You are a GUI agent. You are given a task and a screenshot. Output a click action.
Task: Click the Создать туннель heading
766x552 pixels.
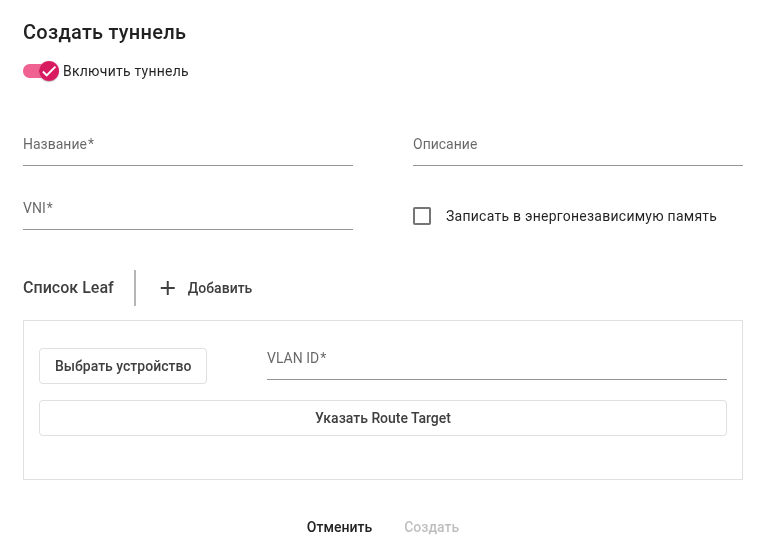[x=105, y=32]
